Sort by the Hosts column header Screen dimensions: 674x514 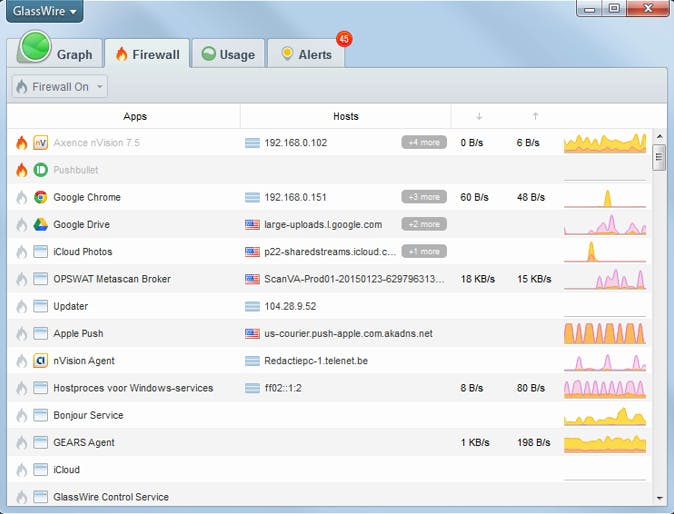(x=346, y=116)
